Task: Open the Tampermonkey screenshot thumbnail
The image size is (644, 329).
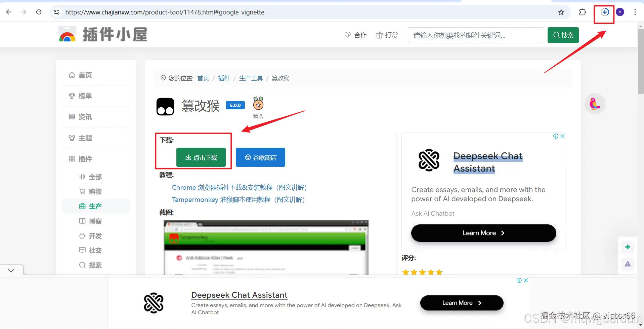Action: click(x=266, y=247)
